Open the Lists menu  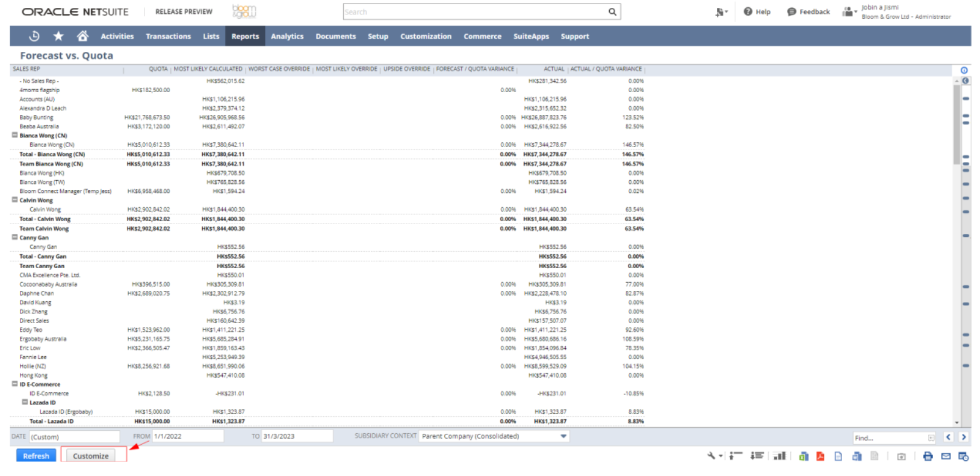pyautogui.click(x=211, y=36)
